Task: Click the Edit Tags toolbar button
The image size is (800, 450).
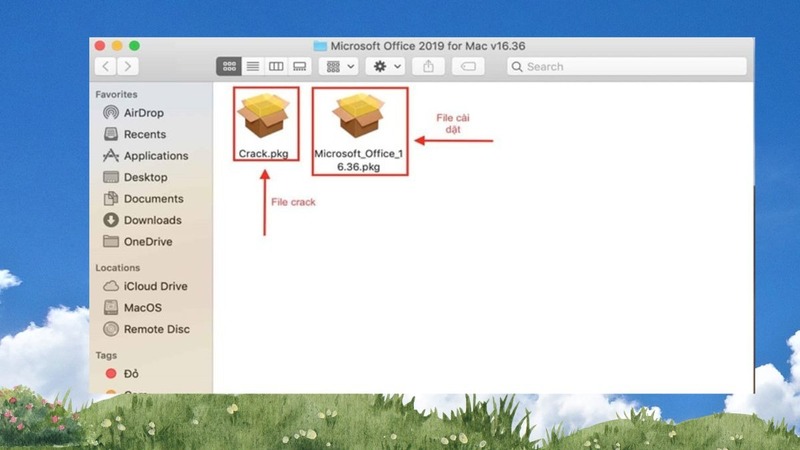Action: (468, 66)
